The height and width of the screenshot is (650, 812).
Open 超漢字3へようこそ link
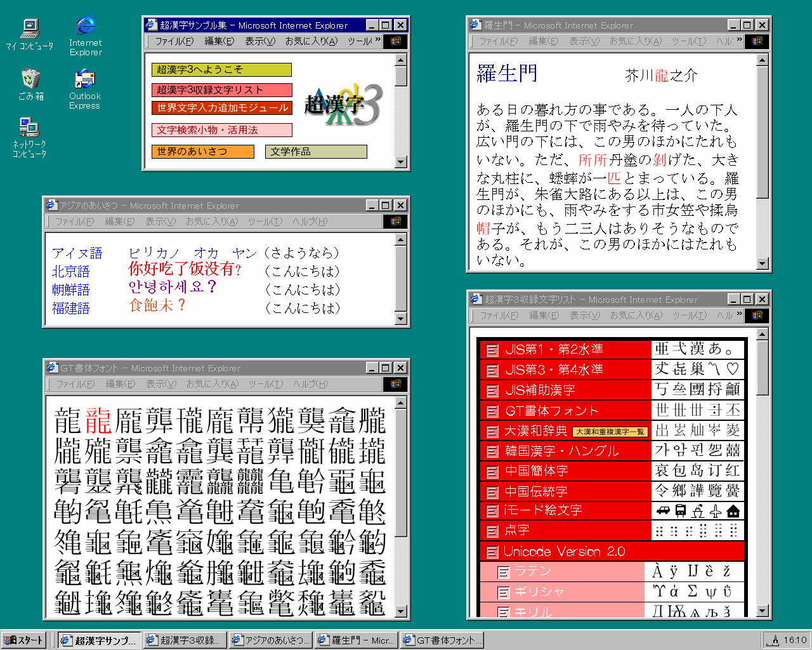221,70
